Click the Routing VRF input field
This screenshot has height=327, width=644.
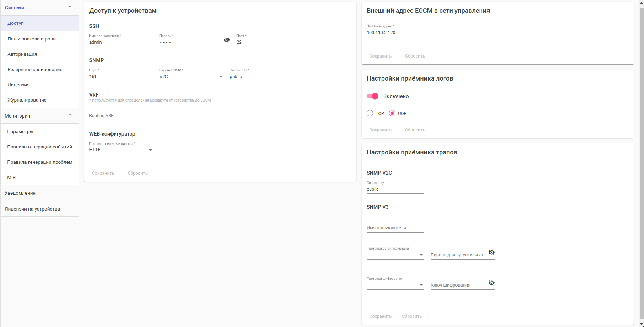[x=121, y=116]
